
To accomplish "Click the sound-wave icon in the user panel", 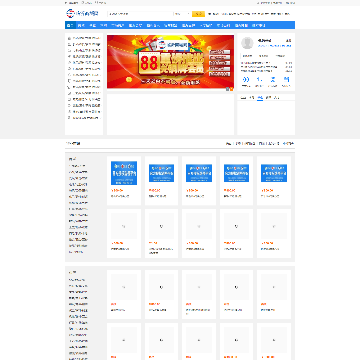I will 246,80.
